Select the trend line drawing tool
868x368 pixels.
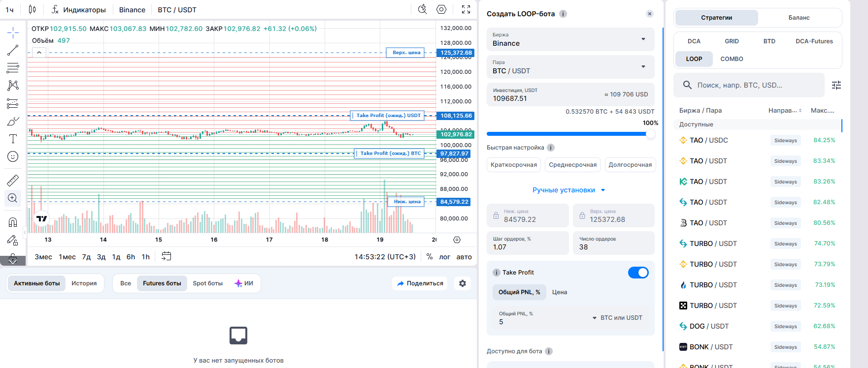pyautogui.click(x=13, y=50)
